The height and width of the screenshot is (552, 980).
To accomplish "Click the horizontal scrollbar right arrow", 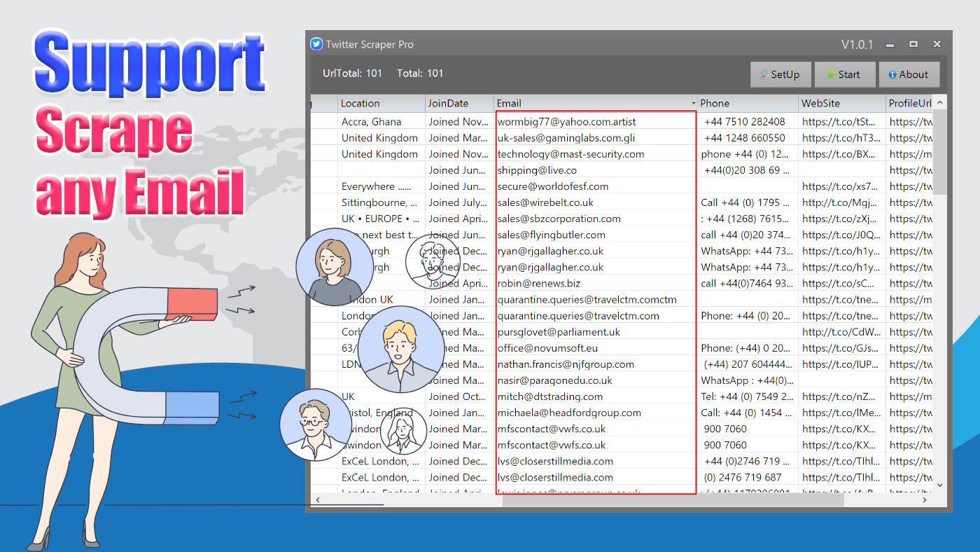I will click(x=925, y=499).
